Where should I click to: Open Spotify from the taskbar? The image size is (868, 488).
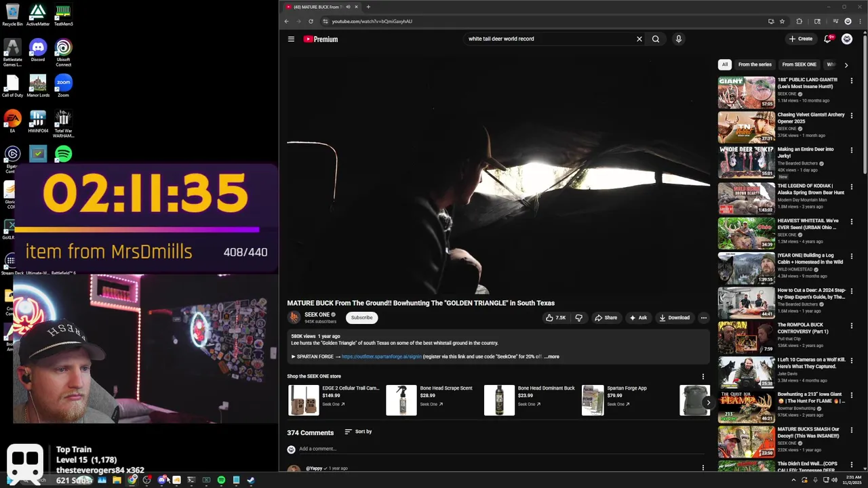[221, 481]
